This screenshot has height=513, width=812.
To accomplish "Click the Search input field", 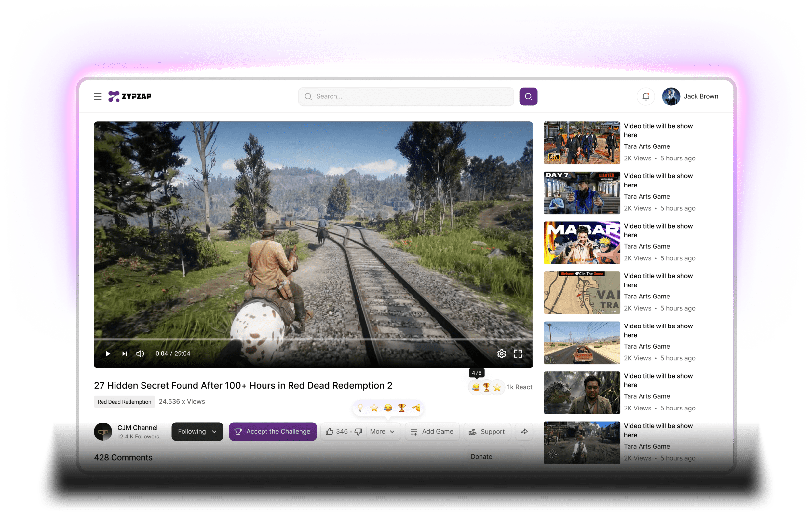I will 406,97.
